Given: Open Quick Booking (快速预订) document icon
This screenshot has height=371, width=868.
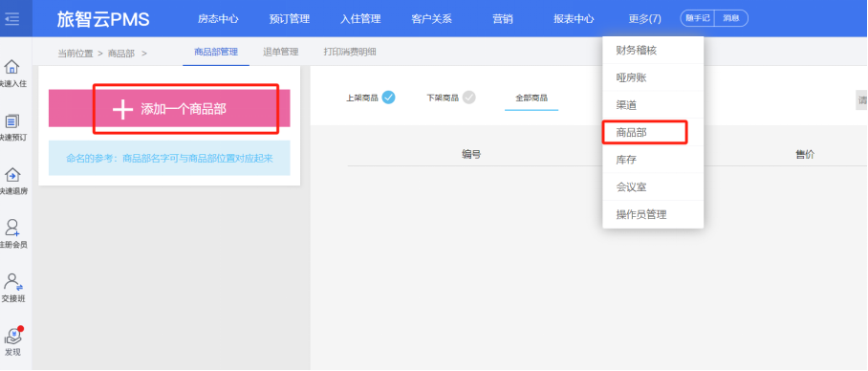Looking at the screenshot, I should (12, 121).
